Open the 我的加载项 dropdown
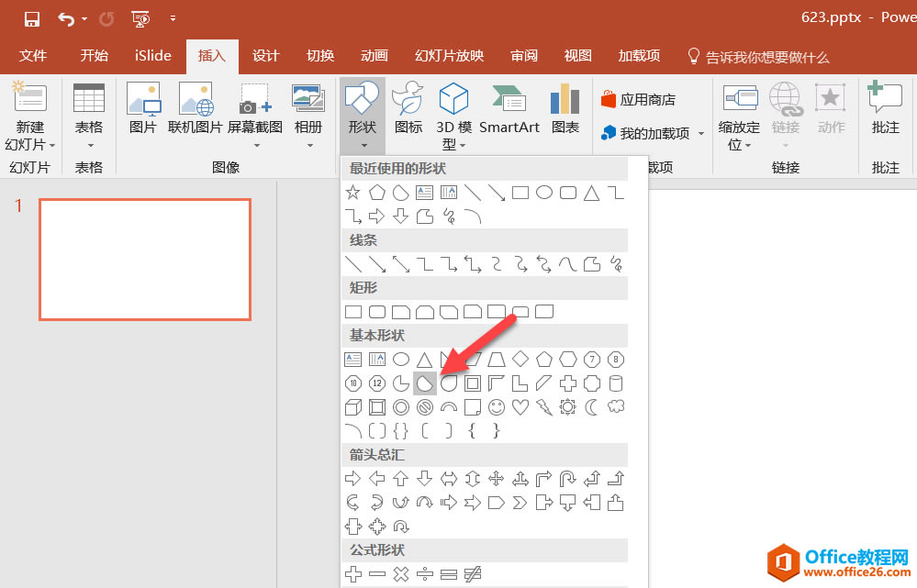 (x=701, y=133)
